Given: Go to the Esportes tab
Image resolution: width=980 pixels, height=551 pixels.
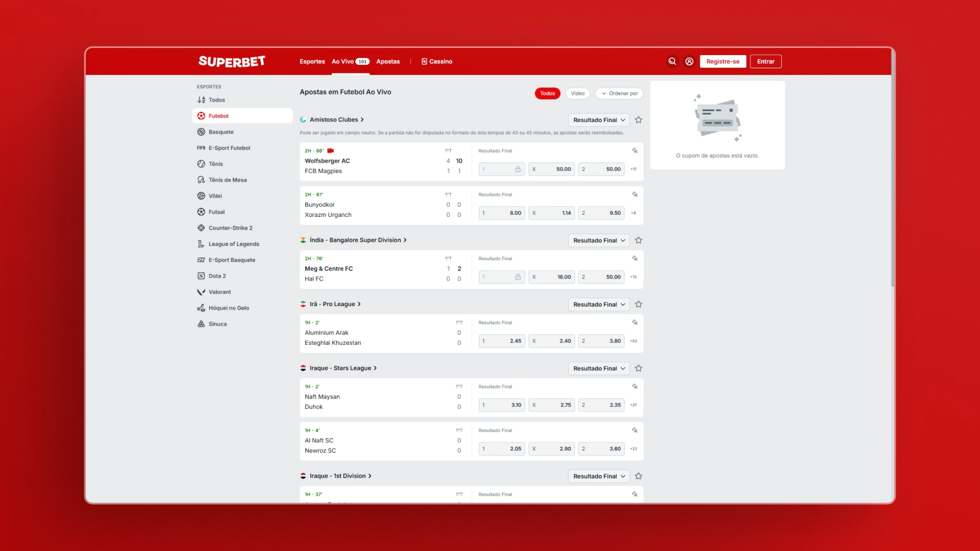Looking at the screenshot, I should (x=312, y=62).
